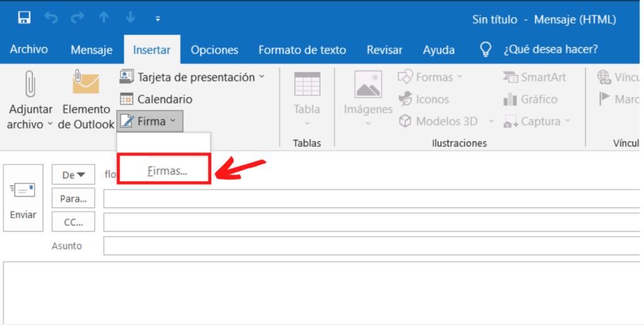Open the Archivo tab
This screenshot has width=644, height=325.
pyautogui.click(x=29, y=49)
